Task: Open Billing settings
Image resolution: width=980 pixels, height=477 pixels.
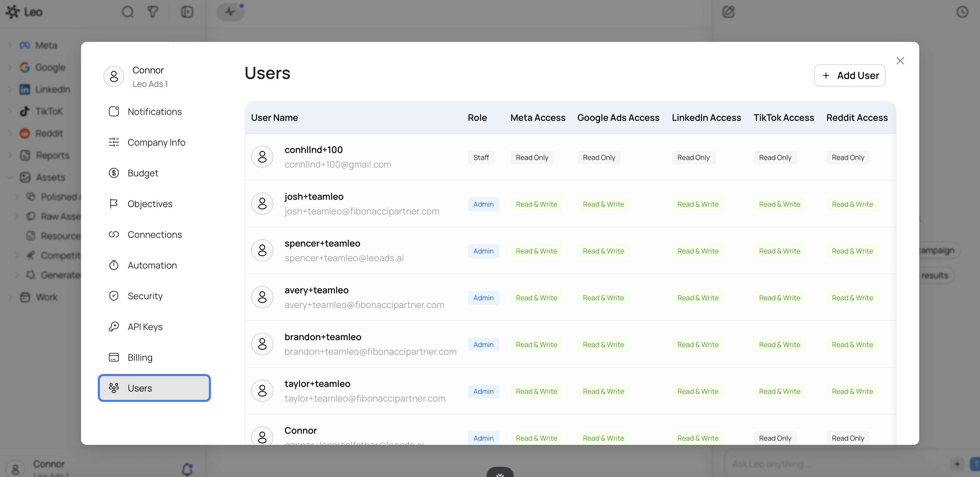Action: point(140,357)
